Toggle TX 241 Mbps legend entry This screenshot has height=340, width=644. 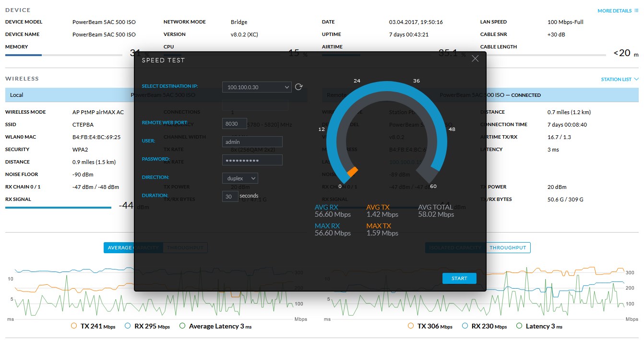93,326
